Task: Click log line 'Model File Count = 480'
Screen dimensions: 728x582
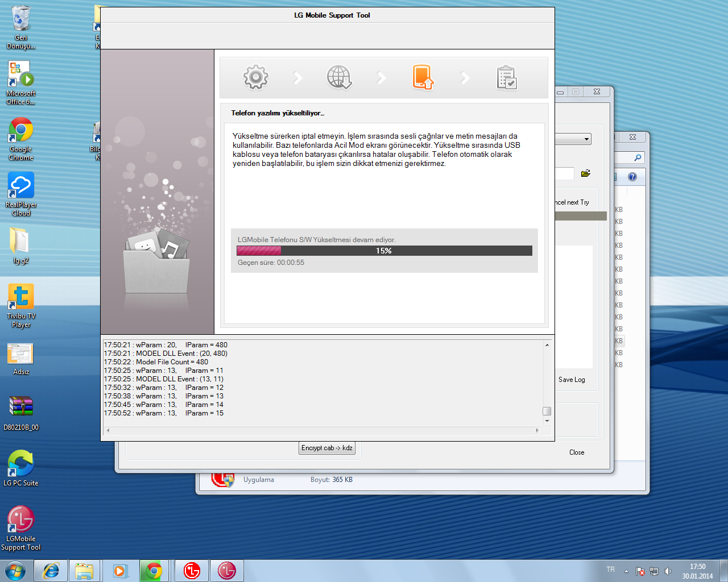Action: click(x=156, y=362)
